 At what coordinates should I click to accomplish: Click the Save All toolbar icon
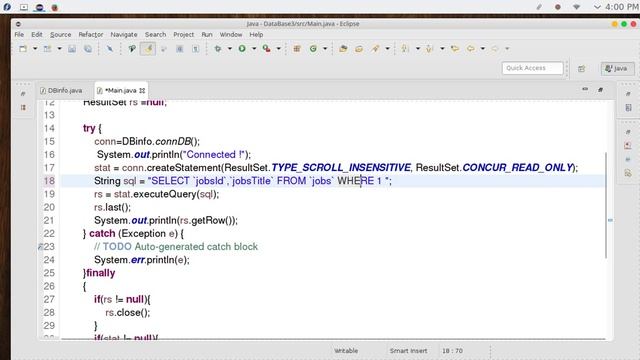point(88,49)
